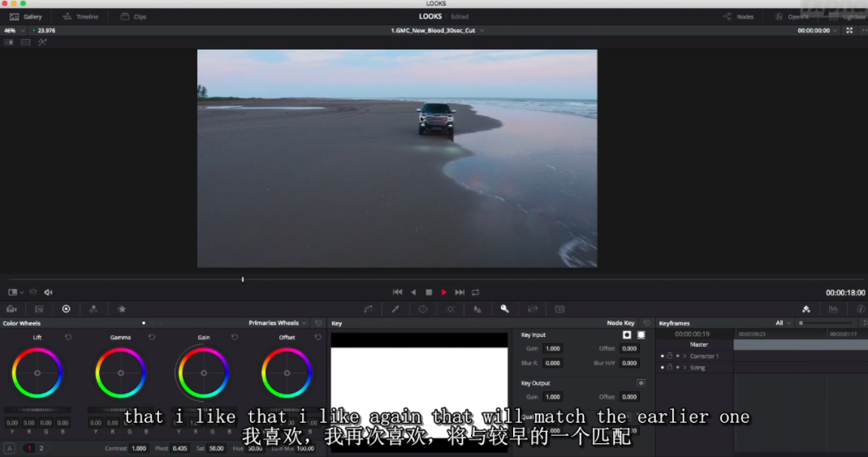Image resolution: width=868 pixels, height=457 pixels.
Task: Open timeline name 1.GMC_New_Blood_30sec_Cut dropdown
Action: tap(438, 30)
